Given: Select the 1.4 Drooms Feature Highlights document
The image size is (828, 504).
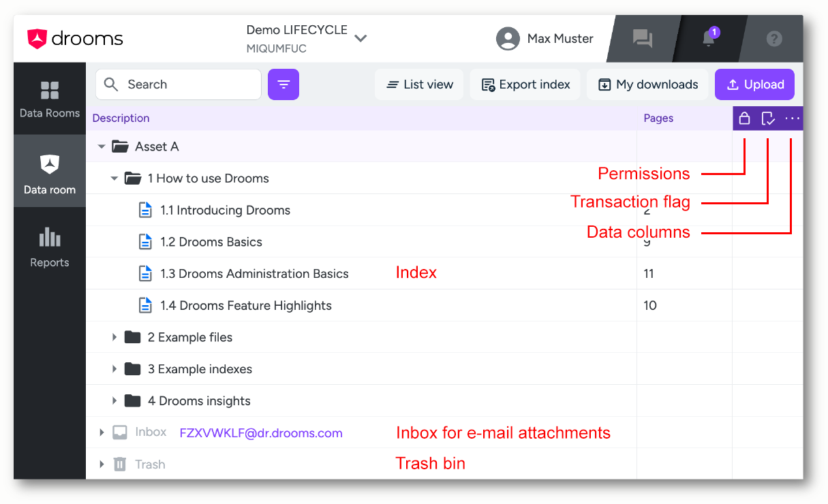Looking at the screenshot, I should click(246, 306).
